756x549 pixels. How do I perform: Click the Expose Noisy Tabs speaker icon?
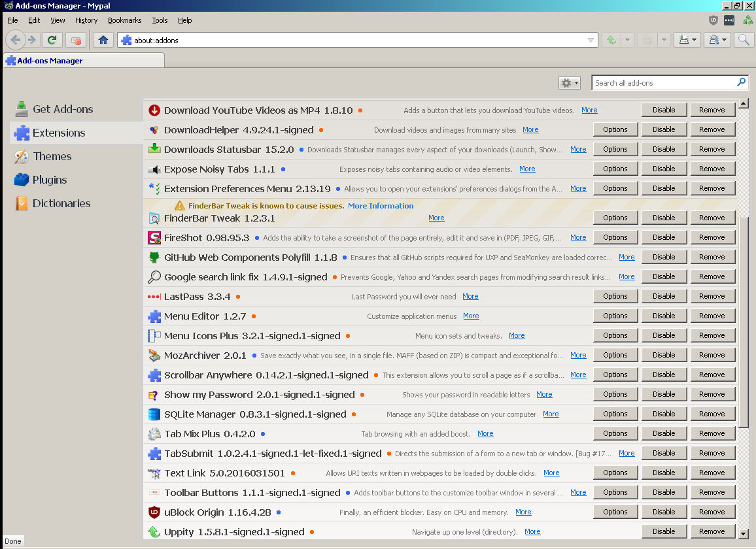(x=154, y=169)
